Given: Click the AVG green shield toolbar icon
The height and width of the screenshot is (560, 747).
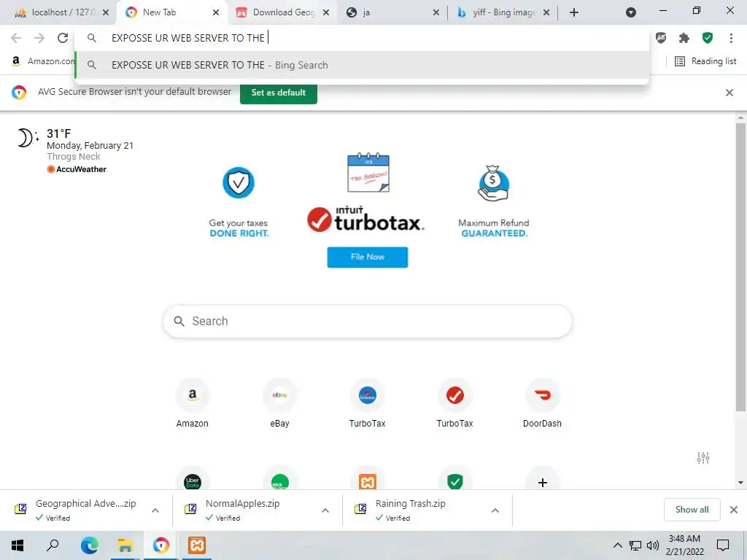Looking at the screenshot, I should (708, 38).
